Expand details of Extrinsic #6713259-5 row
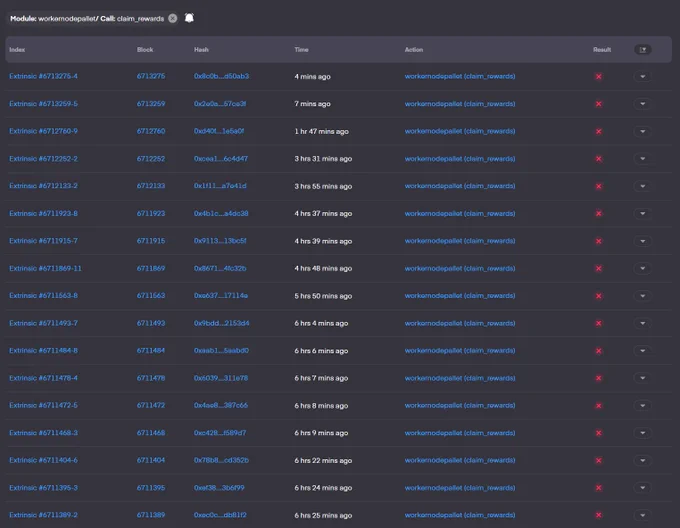680x528 pixels. [x=643, y=104]
